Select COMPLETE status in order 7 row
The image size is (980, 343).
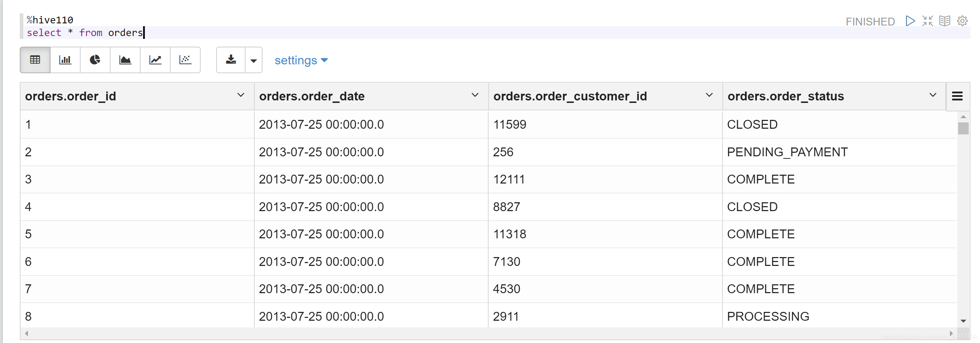coord(840,289)
